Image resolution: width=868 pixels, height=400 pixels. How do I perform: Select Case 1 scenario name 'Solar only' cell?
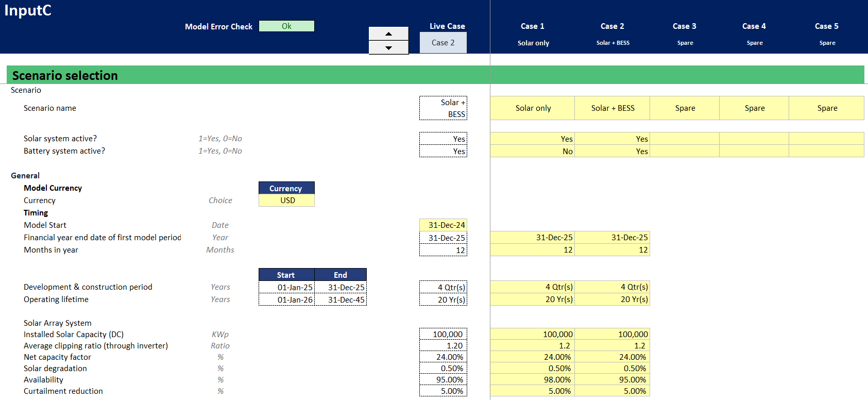pyautogui.click(x=533, y=108)
